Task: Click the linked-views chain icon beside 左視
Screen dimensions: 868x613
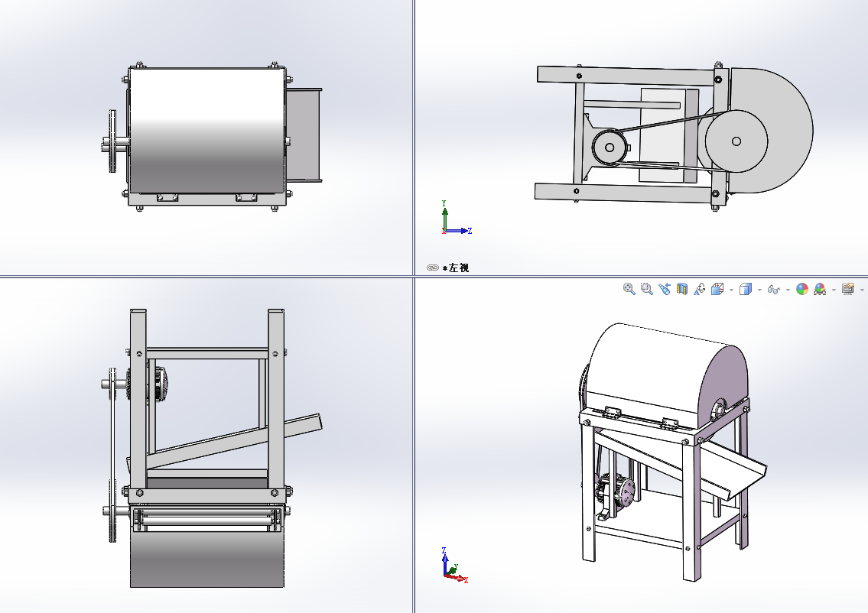Action: pos(433,268)
